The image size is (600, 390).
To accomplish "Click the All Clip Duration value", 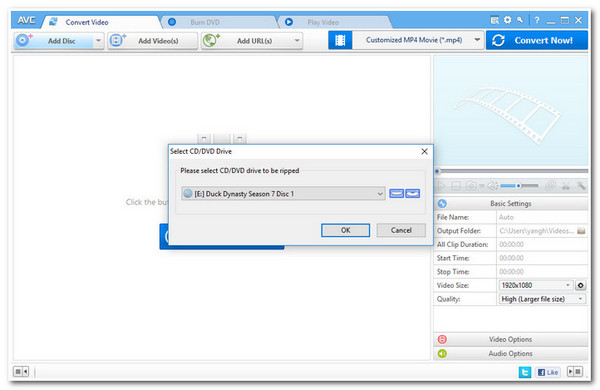I will tap(542, 245).
